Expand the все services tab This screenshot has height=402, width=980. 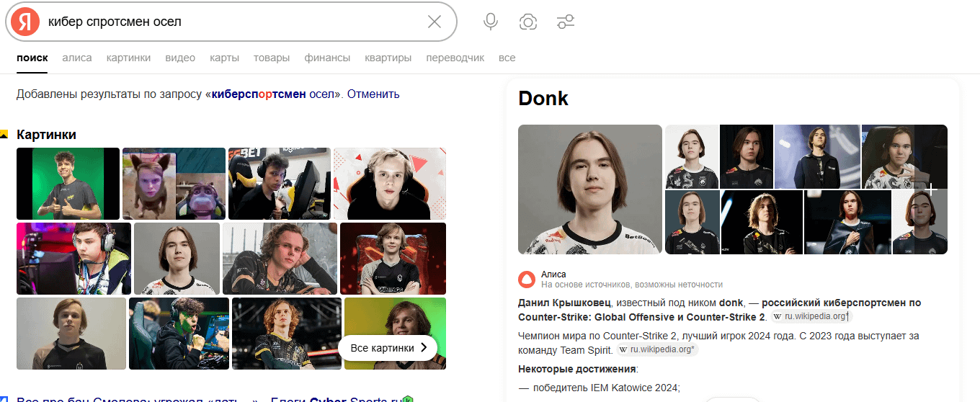click(507, 58)
